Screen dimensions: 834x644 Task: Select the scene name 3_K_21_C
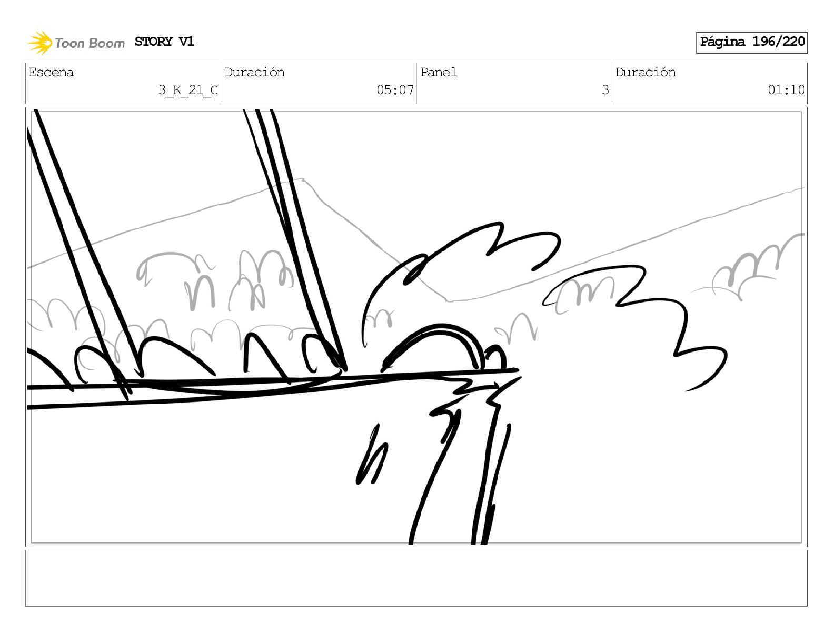188,90
